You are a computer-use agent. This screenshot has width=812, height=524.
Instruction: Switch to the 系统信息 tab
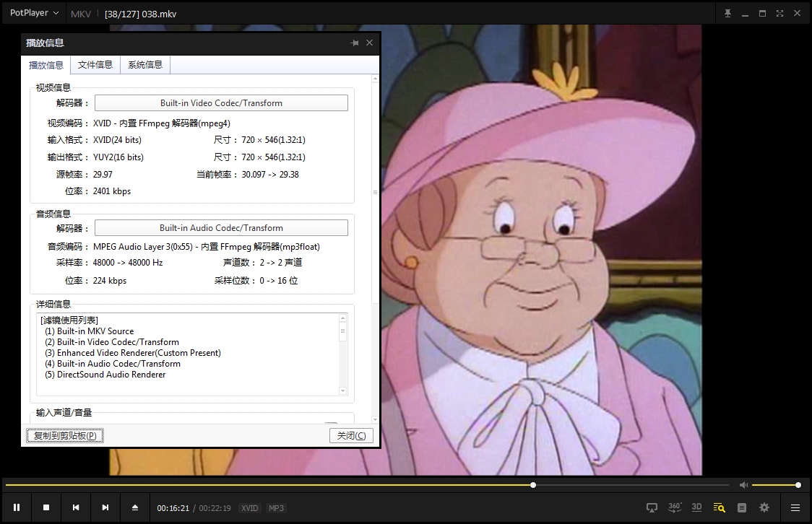[x=145, y=65]
